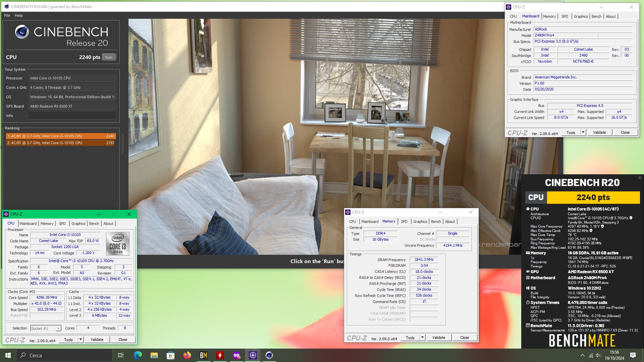
Task: Click Validate in the Memory CPU-Z window
Action: pos(439,338)
